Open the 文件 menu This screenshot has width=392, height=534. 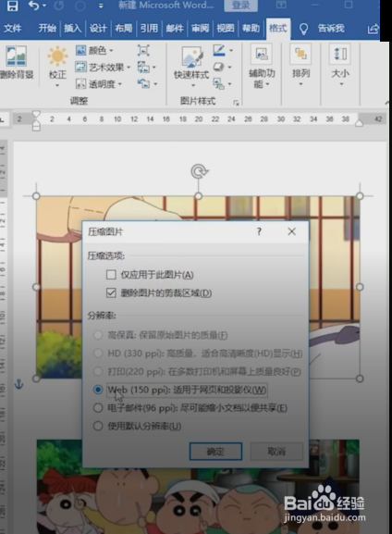point(13,29)
